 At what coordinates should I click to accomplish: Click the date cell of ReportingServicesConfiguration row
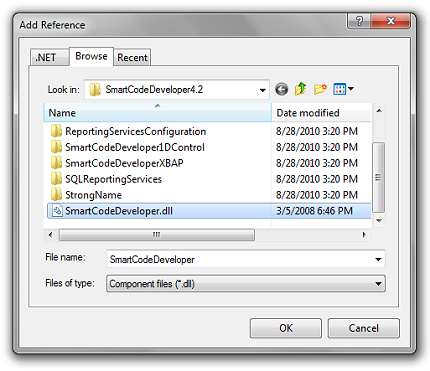tap(317, 131)
